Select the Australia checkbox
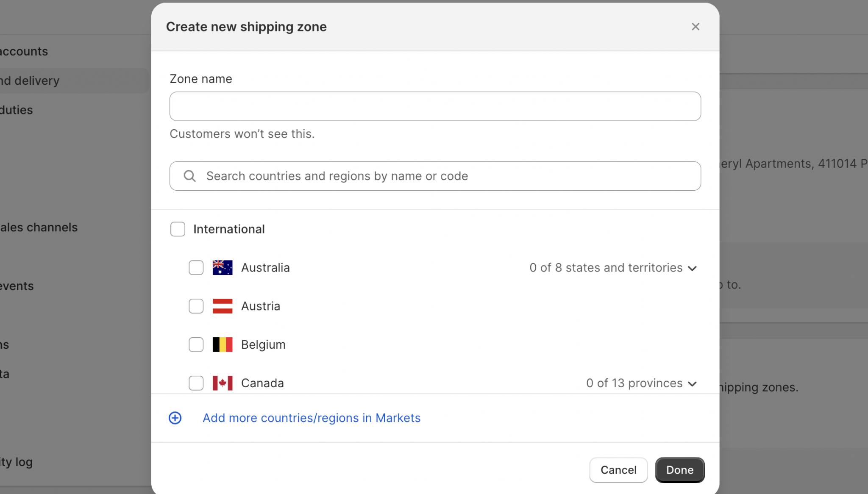 pyautogui.click(x=196, y=268)
